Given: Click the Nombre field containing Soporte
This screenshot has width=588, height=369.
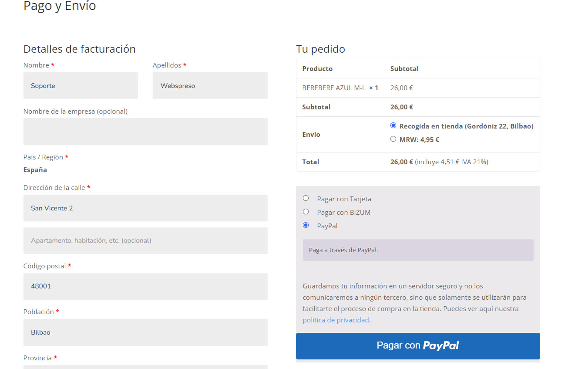Looking at the screenshot, I should click(x=81, y=85).
